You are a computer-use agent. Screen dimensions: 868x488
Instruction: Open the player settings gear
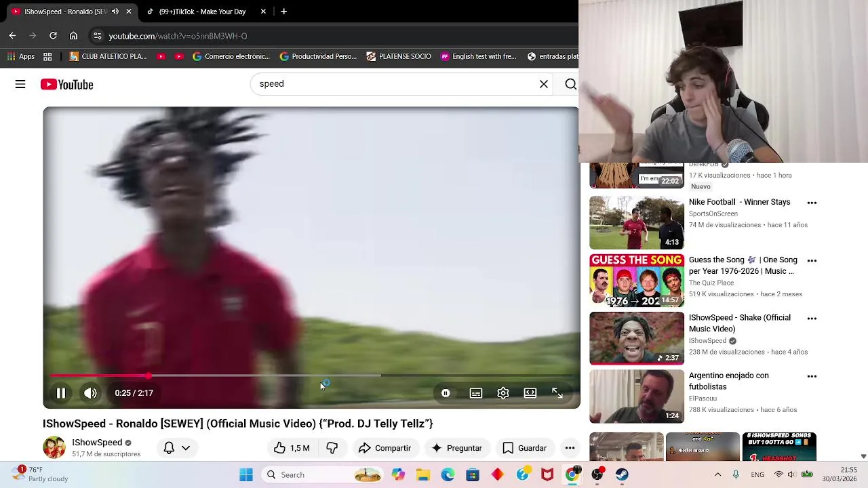pos(503,393)
